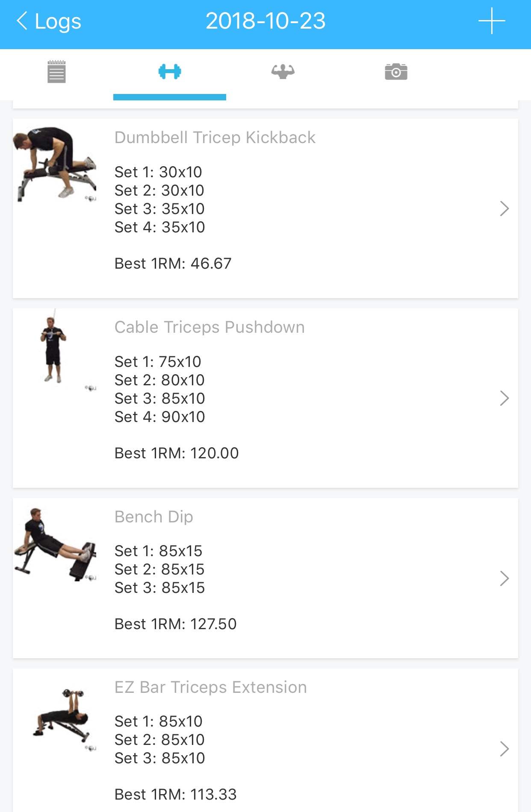Click the 2018-10-23 date header
This screenshot has height=812, width=531.
point(265,21)
